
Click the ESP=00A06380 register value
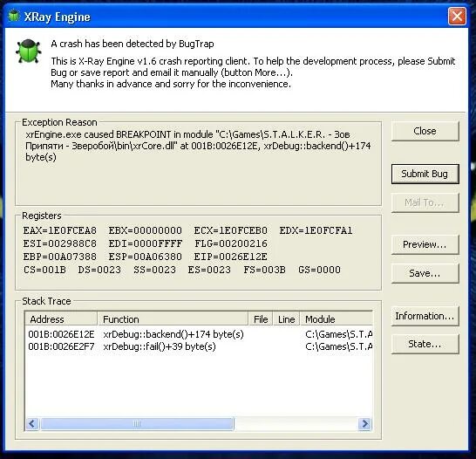pos(146,257)
